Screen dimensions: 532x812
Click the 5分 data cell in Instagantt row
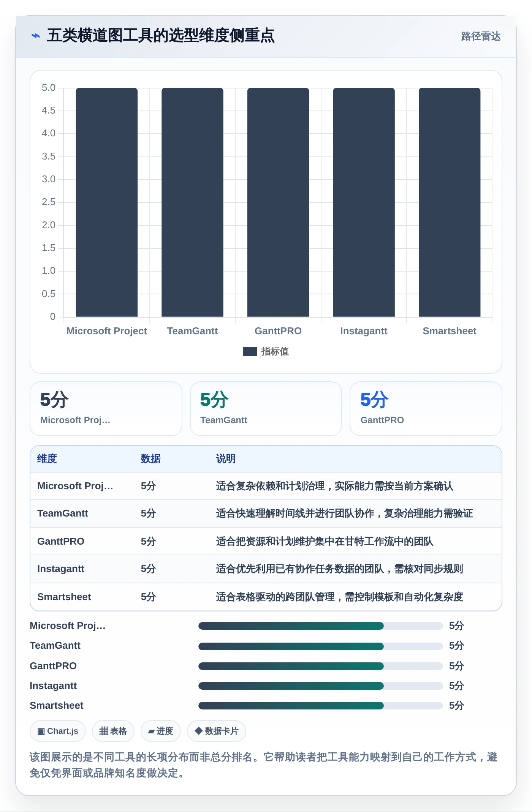click(x=149, y=569)
